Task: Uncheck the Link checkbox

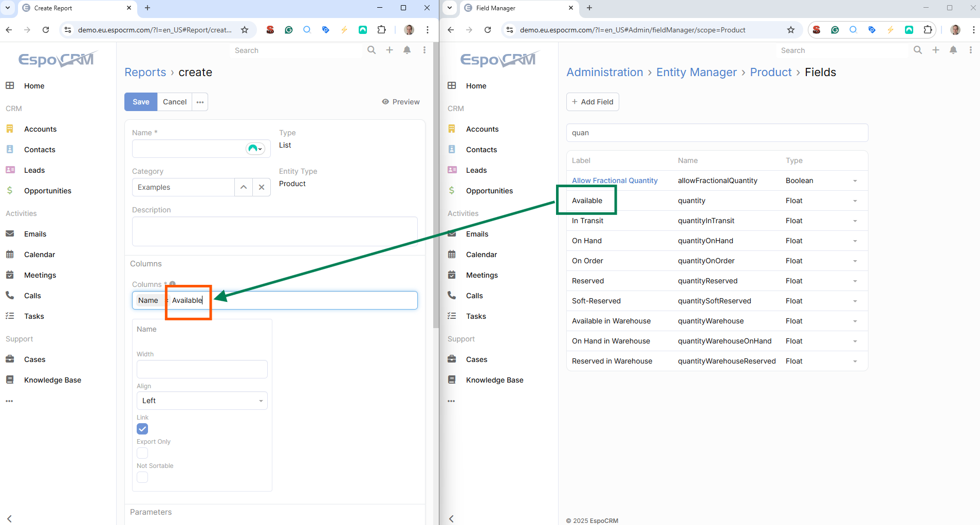Action: click(142, 429)
